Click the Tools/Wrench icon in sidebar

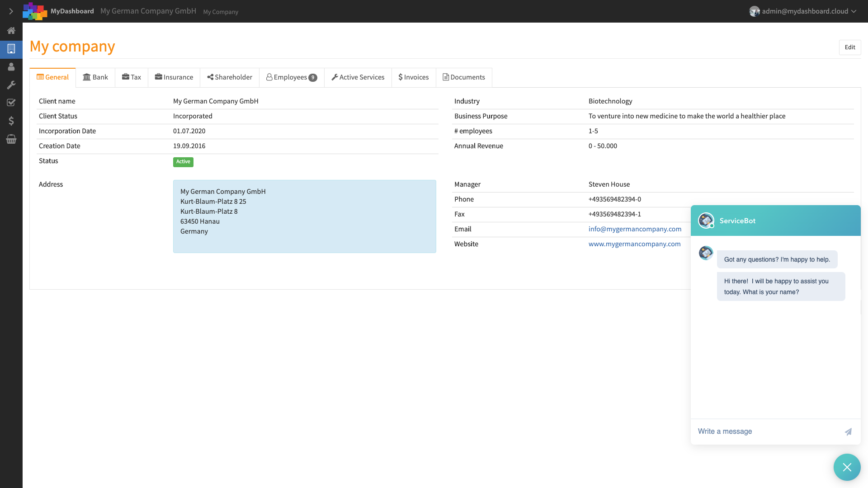[11, 84]
